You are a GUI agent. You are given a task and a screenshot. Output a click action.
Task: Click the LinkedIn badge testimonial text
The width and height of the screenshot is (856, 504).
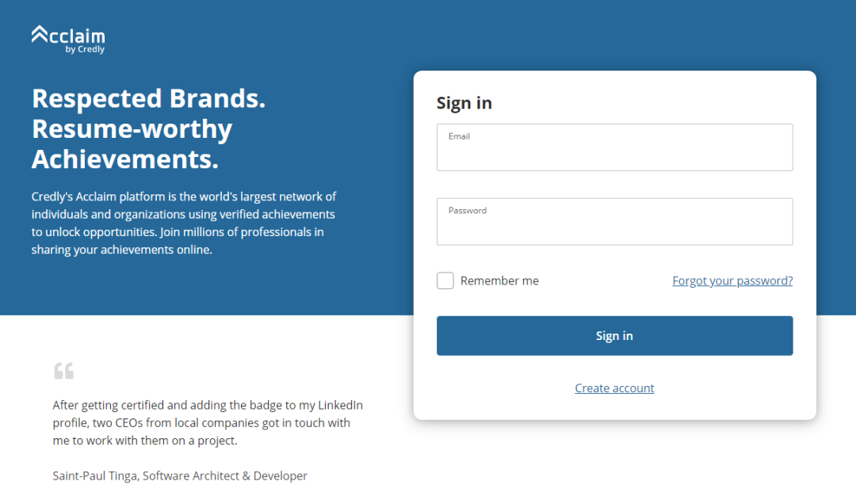[x=208, y=422]
